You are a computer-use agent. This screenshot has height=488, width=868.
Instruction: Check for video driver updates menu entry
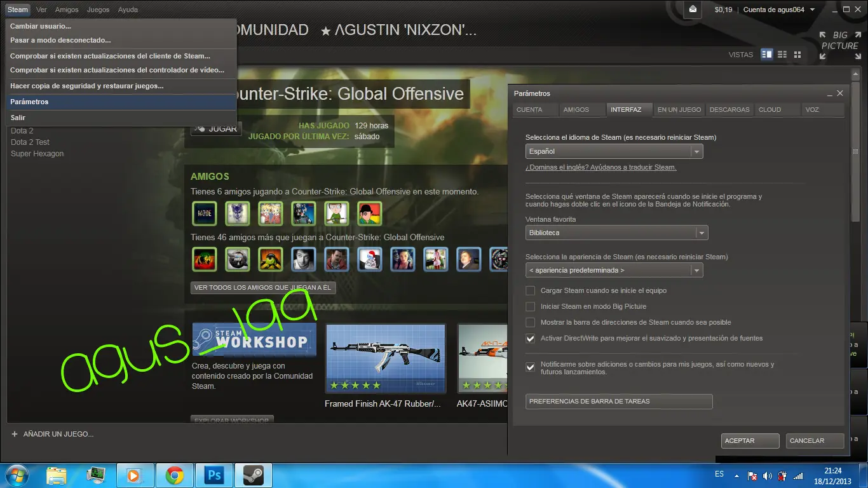pos(121,70)
